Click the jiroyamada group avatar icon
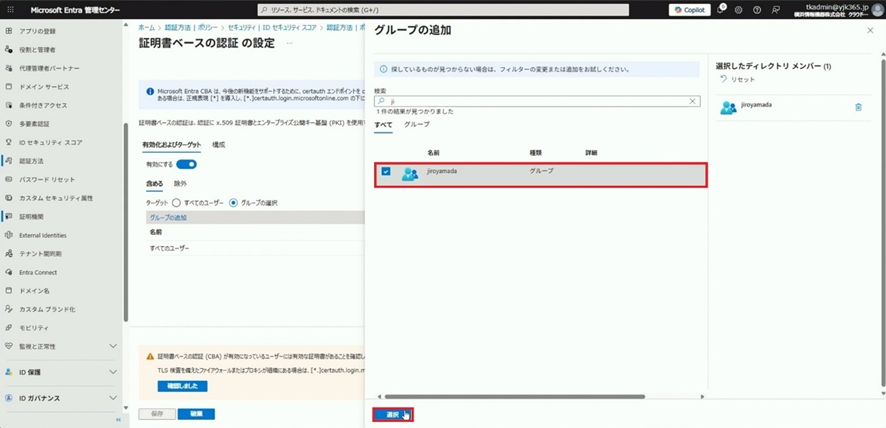 coord(410,173)
